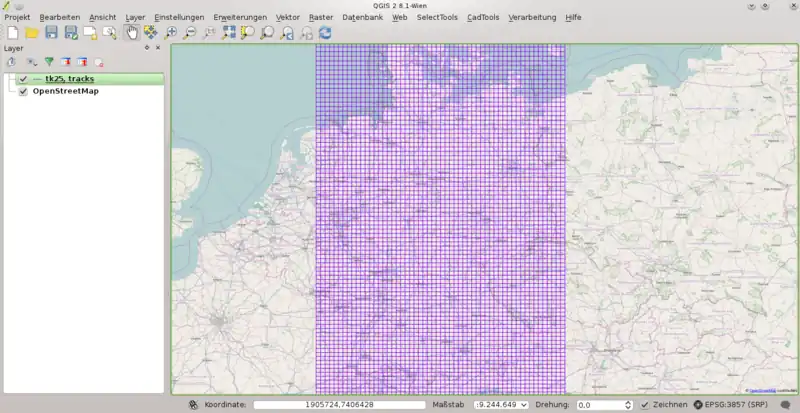Uncheck the OpenStreetMap layer checkbox

pyautogui.click(x=23, y=91)
